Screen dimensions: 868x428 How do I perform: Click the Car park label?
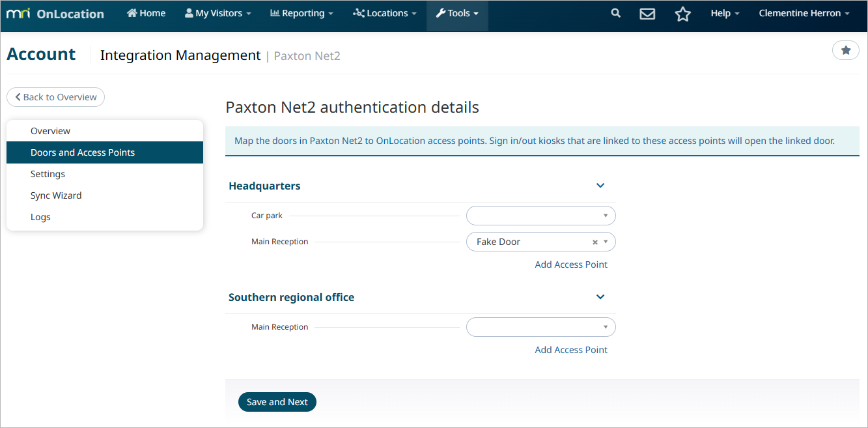click(x=267, y=216)
